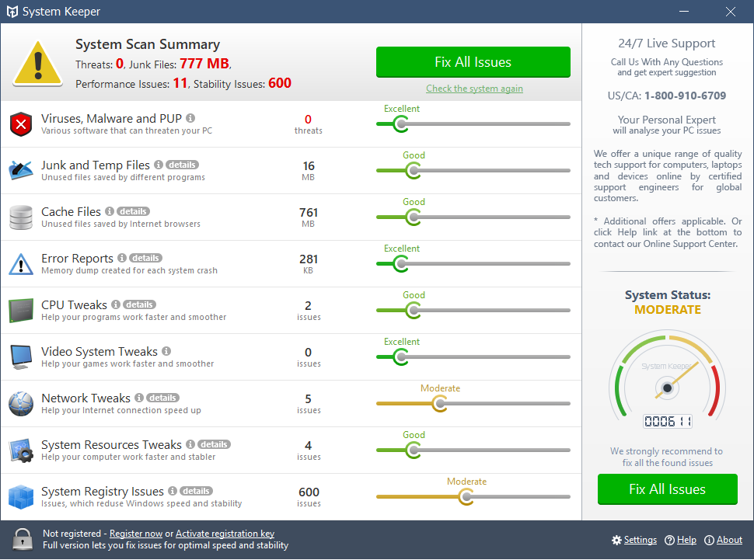Open the Help link
The height and width of the screenshot is (560, 754).
[x=686, y=540]
